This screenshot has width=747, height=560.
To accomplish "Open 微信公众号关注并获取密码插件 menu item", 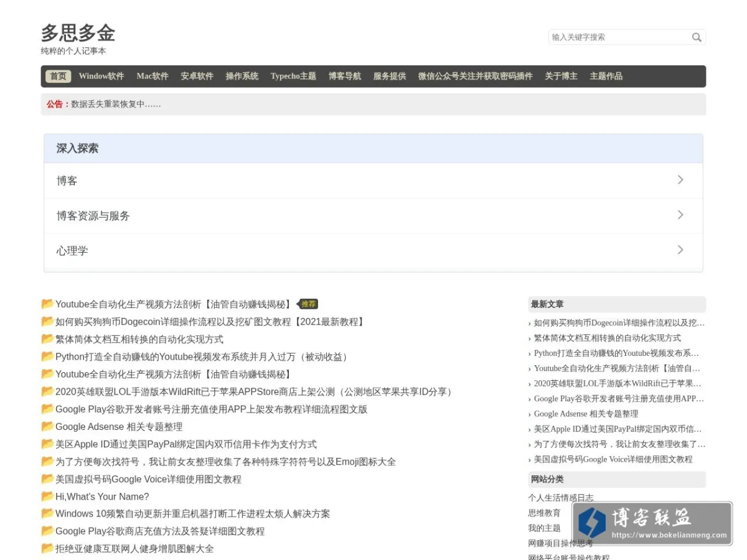I will 475,76.
